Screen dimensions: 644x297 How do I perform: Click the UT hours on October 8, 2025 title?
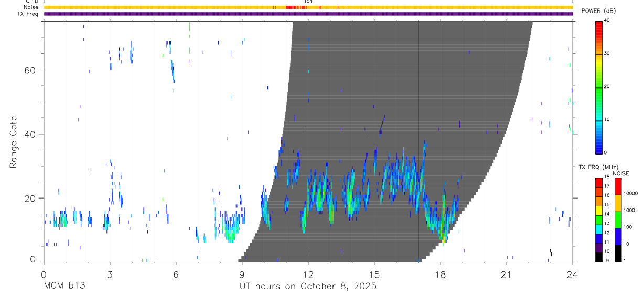pos(308,287)
